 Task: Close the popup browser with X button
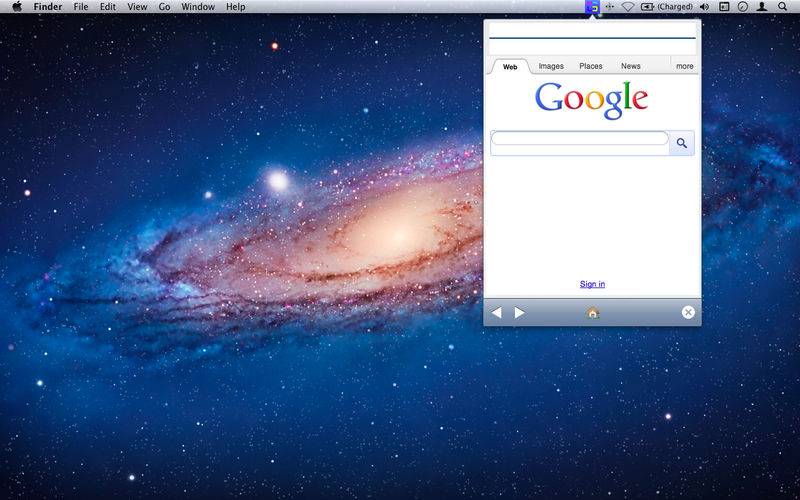point(688,312)
